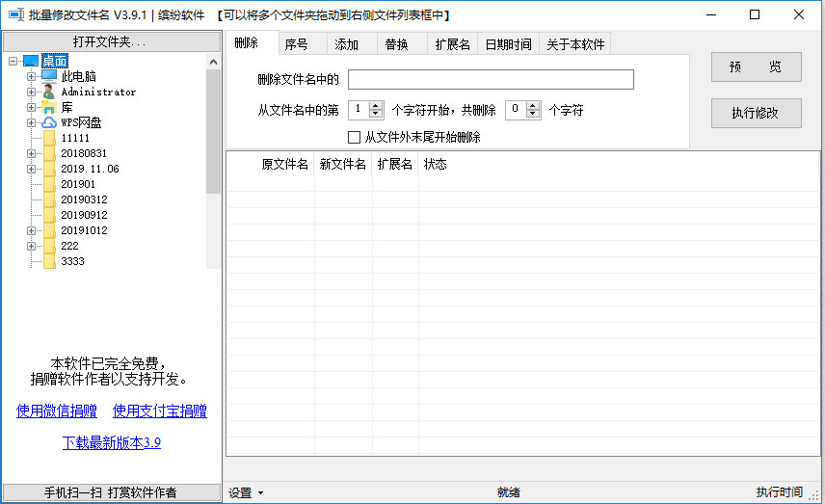Click the 执行时间 status bar text
Screen dimensions: 825x504
[780, 491]
